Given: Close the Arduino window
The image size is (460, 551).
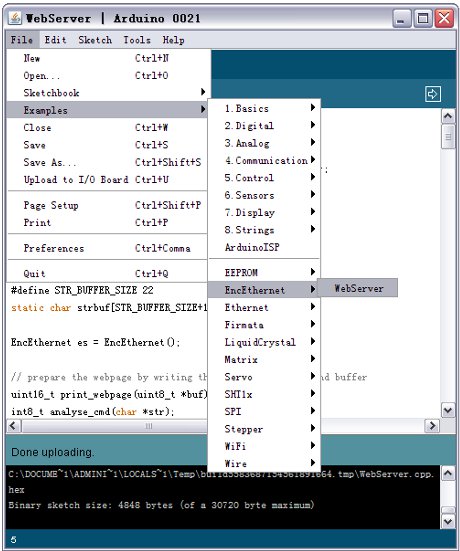Looking at the screenshot, I should click(444, 18).
